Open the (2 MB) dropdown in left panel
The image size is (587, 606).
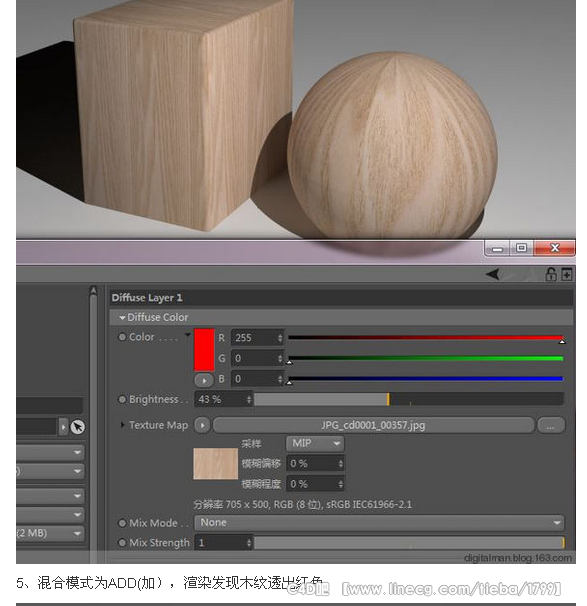pos(50,533)
